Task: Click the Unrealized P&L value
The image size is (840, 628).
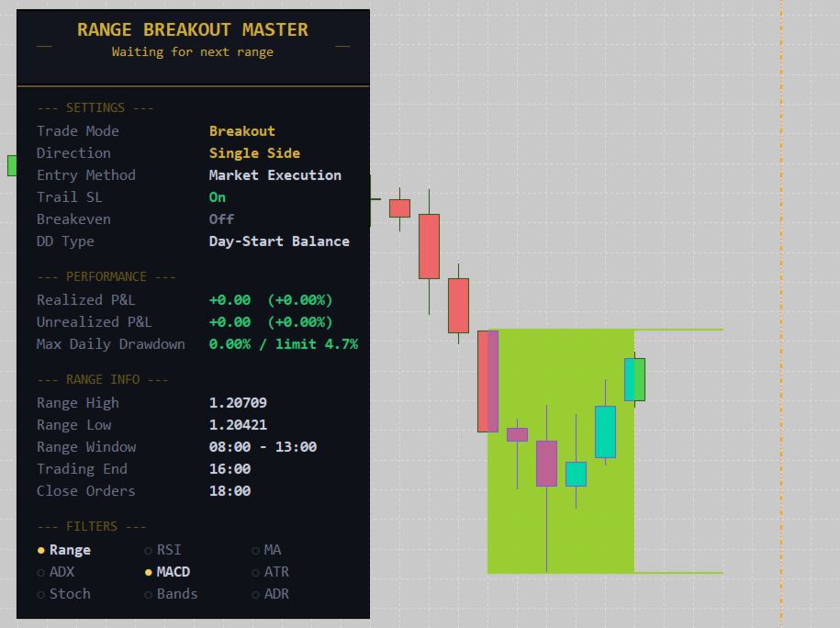Action: 271,322
